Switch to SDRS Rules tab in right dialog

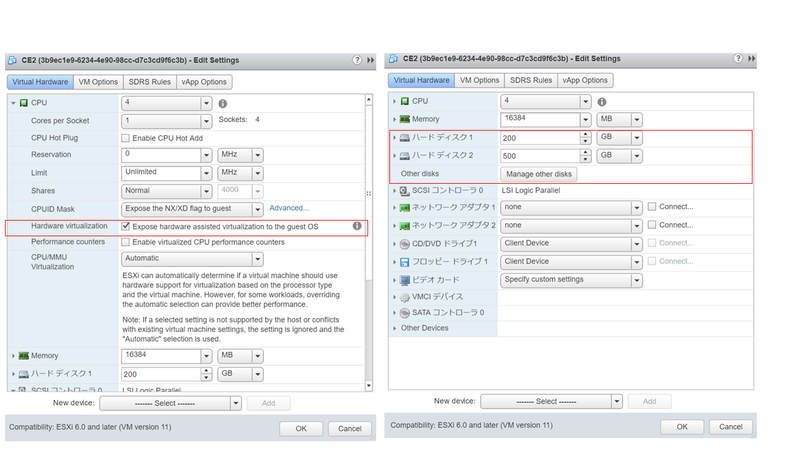point(531,80)
